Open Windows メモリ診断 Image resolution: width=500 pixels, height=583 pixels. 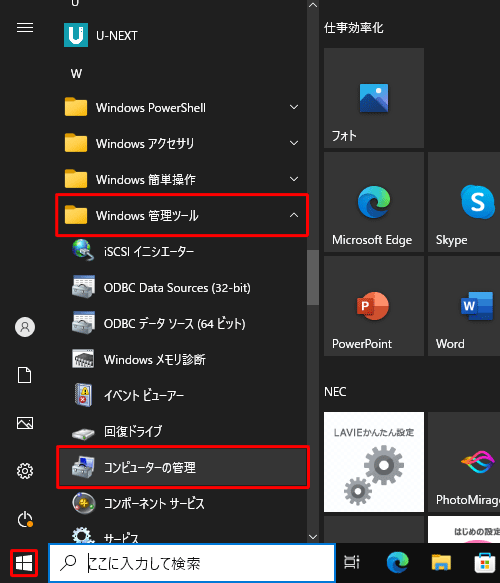point(182,360)
